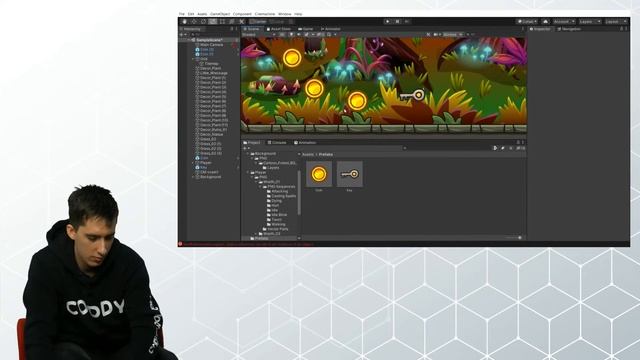Image resolution: width=640 pixels, height=360 pixels.
Task: Click the red error icon in status bar
Action: click(180, 244)
